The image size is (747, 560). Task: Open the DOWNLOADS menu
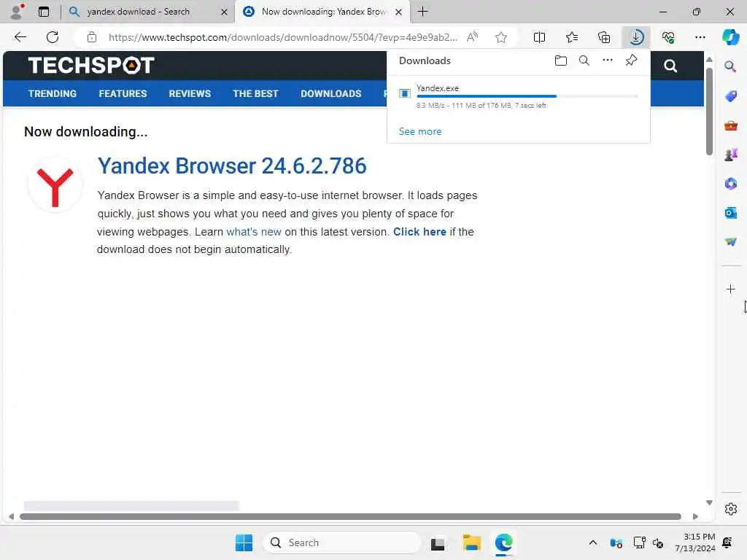point(331,94)
